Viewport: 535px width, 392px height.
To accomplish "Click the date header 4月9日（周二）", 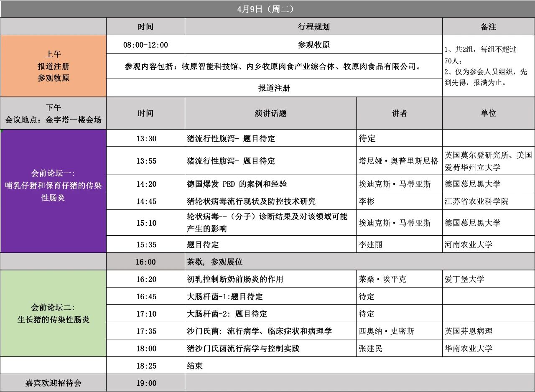I will pos(267,9).
